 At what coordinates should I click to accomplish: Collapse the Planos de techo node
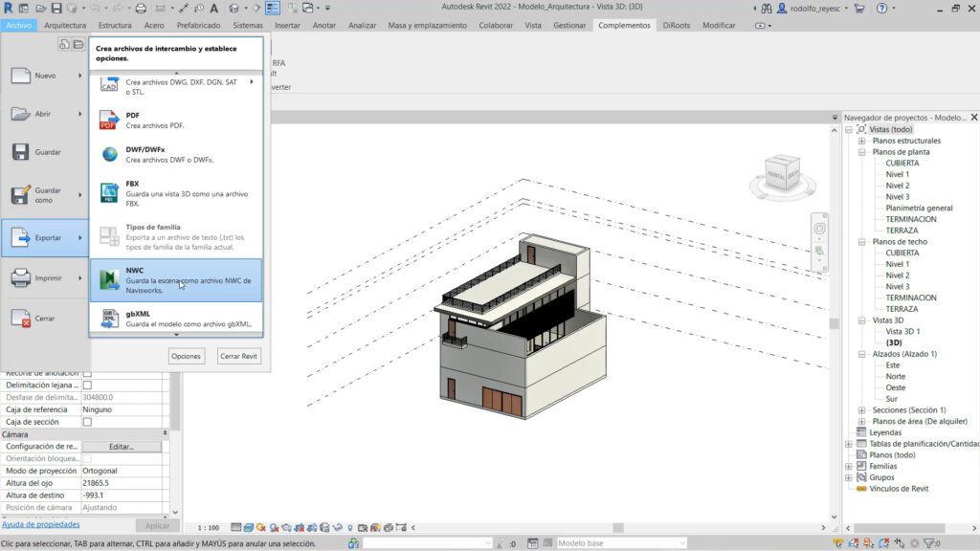coord(861,242)
